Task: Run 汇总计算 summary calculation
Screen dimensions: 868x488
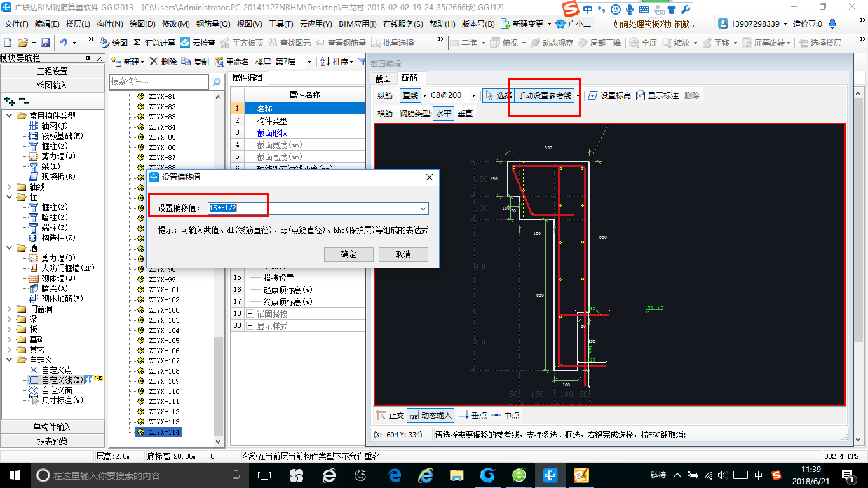Action: [x=154, y=43]
